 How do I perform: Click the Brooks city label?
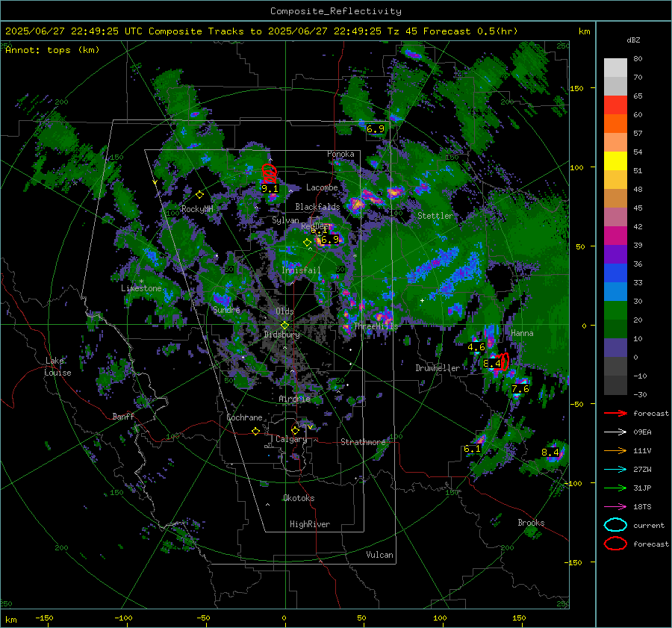pyautogui.click(x=531, y=523)
